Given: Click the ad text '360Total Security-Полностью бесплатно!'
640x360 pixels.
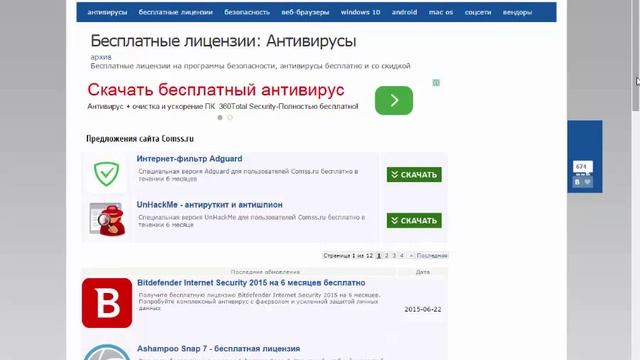Looking at the screenshot, I should pos(289,107).
